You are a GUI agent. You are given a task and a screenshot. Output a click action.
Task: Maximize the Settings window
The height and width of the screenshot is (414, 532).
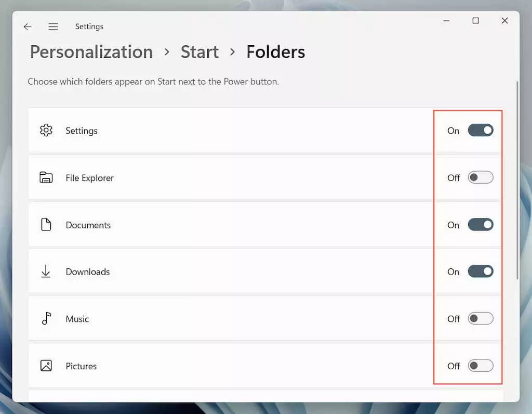point(475,21)
